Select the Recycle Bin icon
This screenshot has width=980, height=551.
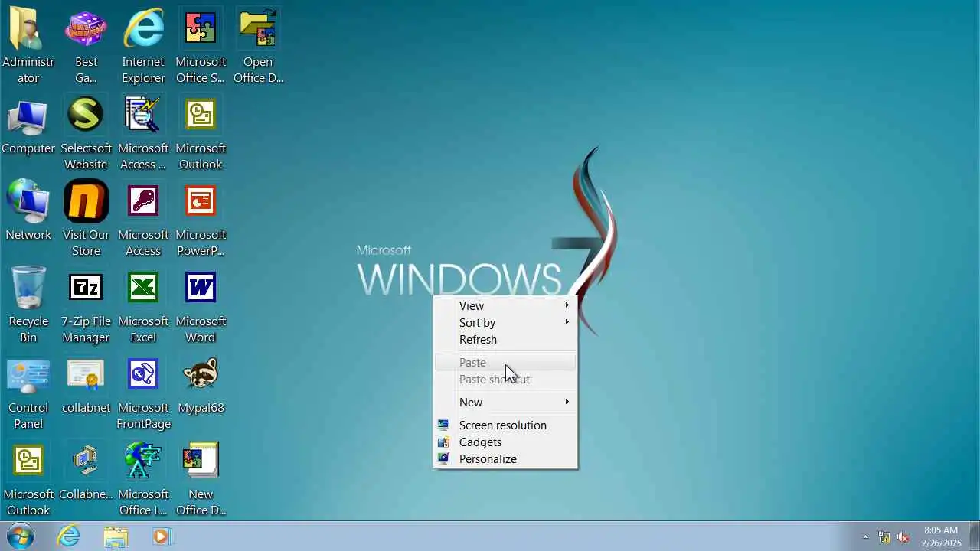pyautogui.click(x=28, y=305)
